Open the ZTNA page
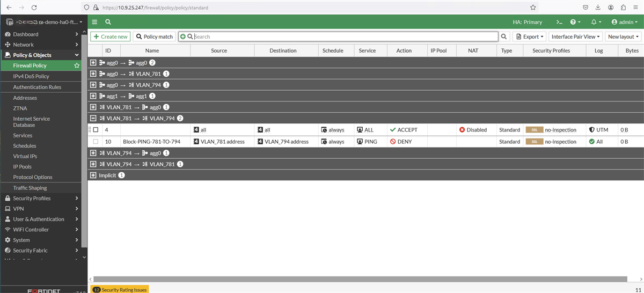Viewport: 644px width, 293px height. 20,108
